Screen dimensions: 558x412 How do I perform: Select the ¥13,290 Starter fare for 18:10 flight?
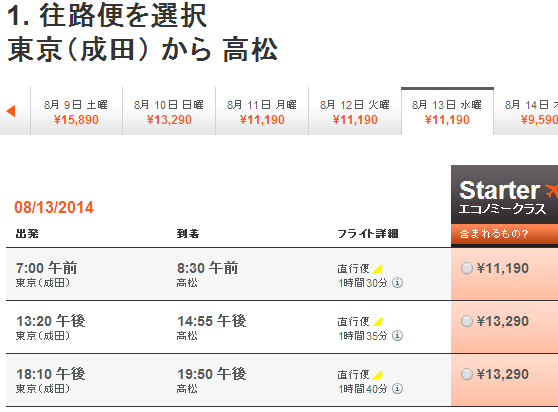tap(467, 374)
